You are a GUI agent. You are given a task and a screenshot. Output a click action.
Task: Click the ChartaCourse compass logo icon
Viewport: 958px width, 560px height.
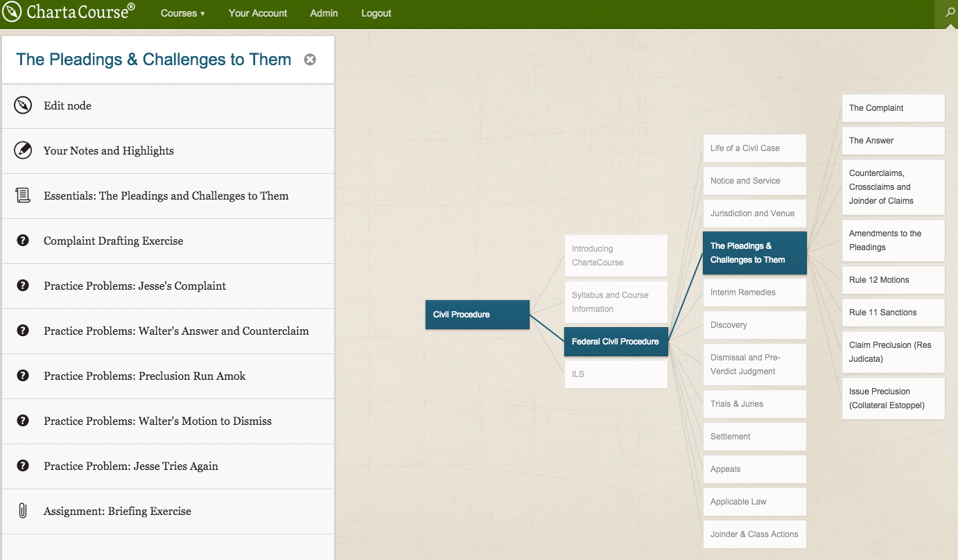click(x=12, y=12)
